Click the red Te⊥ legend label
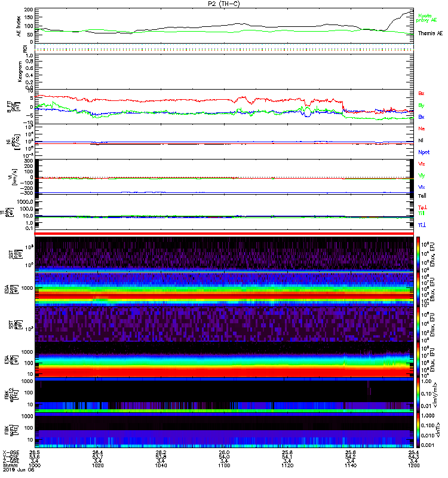The height and width of the screenshot is (478, 448). tap(422, 207)
